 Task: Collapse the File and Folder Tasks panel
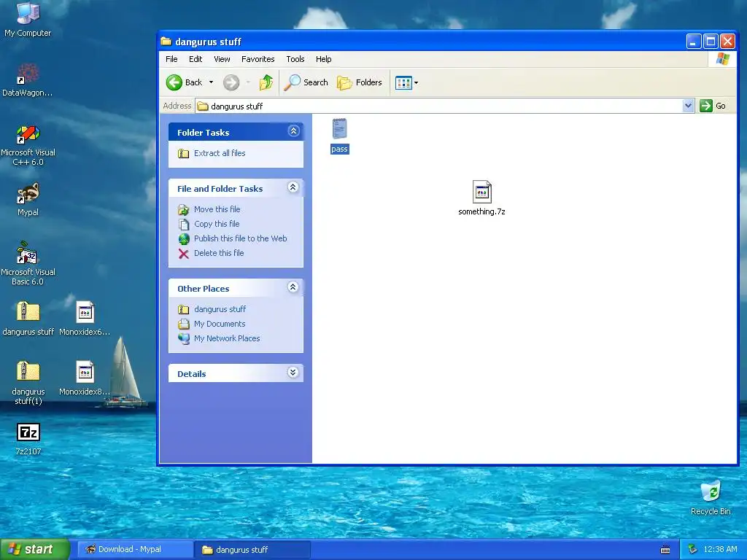[x=293, y=187]
